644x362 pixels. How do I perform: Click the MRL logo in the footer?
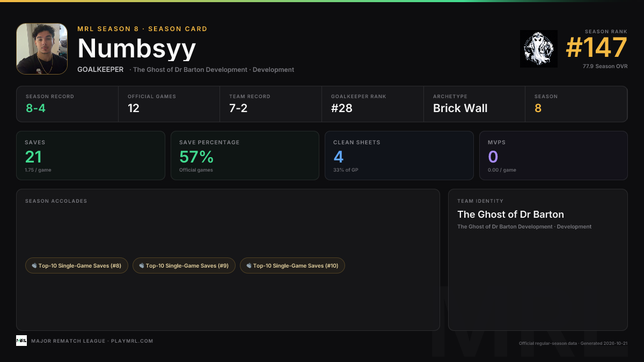click(x=21, y=341)
